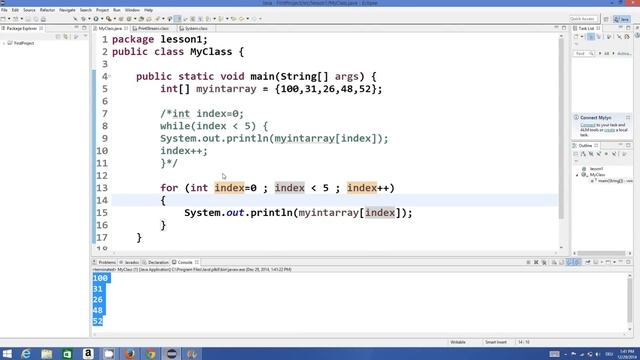Open the Windows Start button
640x360 pixels.
tap(7, 353)
